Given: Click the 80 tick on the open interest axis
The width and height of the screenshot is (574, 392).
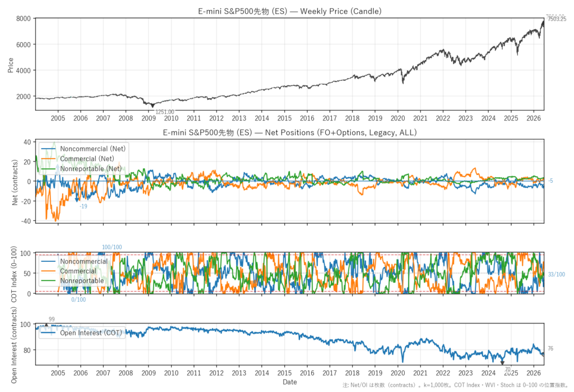Looking at the screenshot, I should [27, 351].
